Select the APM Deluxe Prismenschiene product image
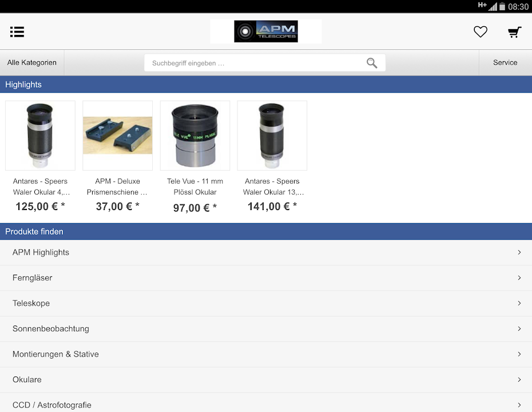The width and height of the screenshot is (532, 412). click(117, 136)
